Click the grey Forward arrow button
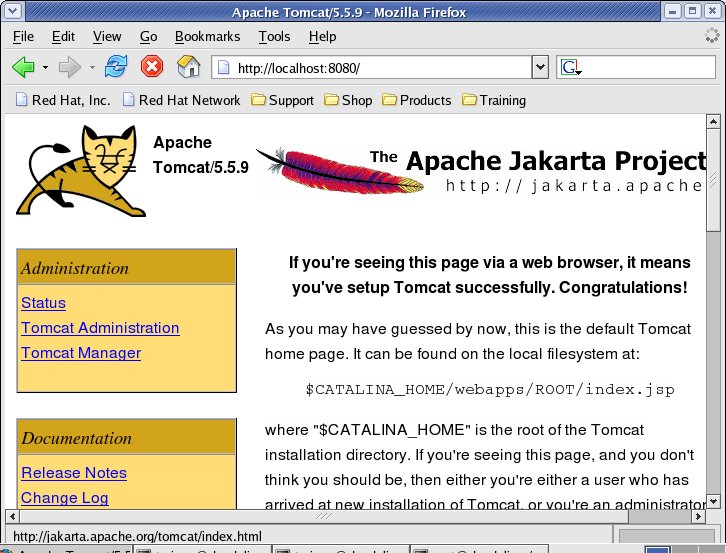The width and height of the screenshot is (726, 553). 70,68
